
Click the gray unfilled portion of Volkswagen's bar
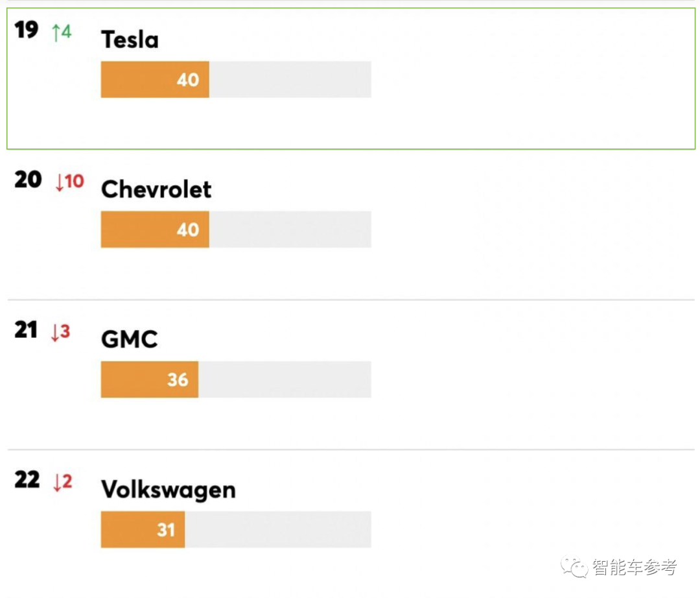(277, 530)
